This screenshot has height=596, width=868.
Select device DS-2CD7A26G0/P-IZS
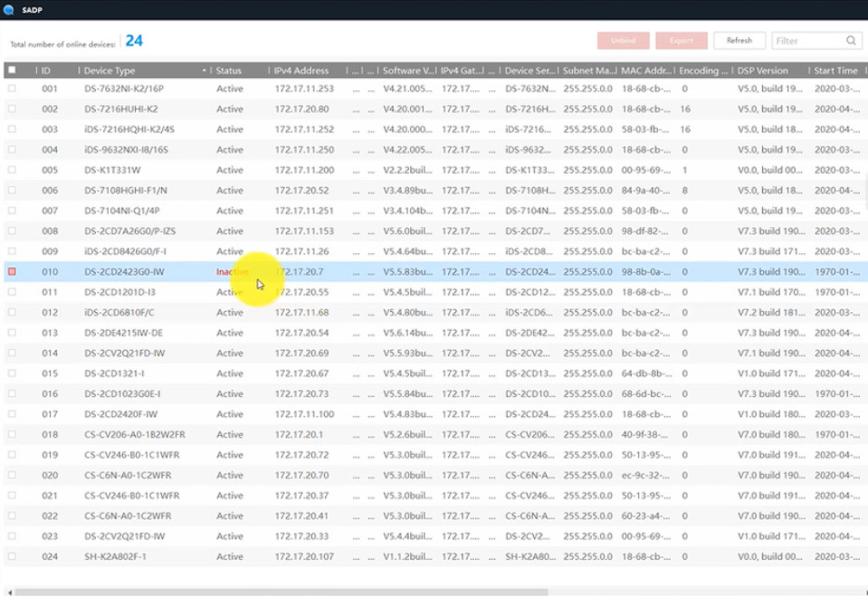click(130, 231)
